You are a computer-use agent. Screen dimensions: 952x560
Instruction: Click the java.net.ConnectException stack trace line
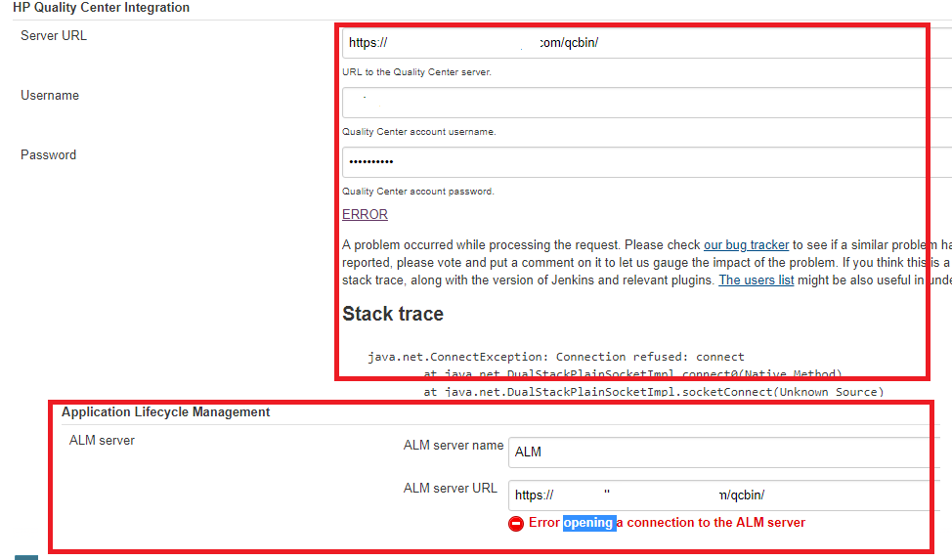click(555, 357)
